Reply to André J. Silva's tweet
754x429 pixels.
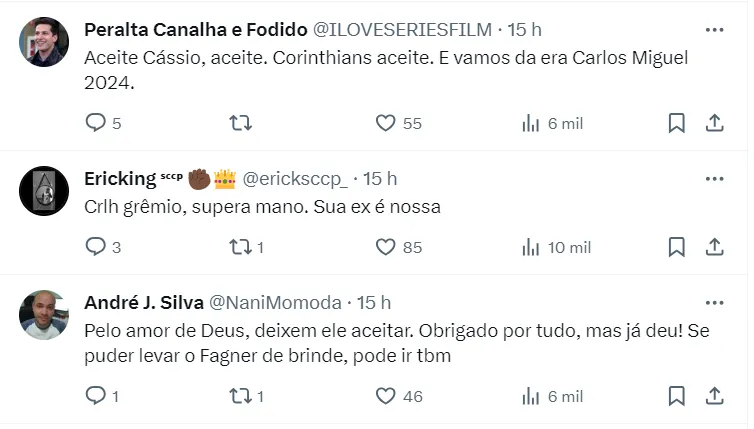[96, 396]
